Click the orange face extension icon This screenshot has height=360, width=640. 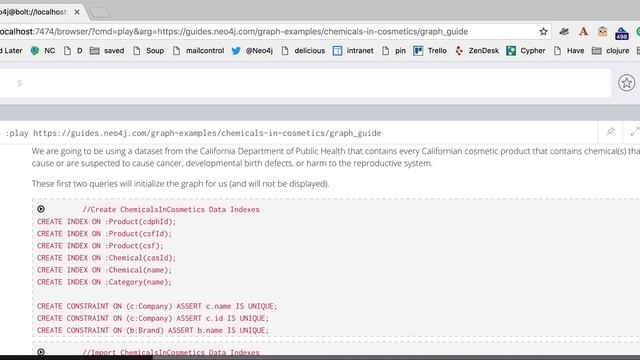pyautogui.click(x=602, y=31)
